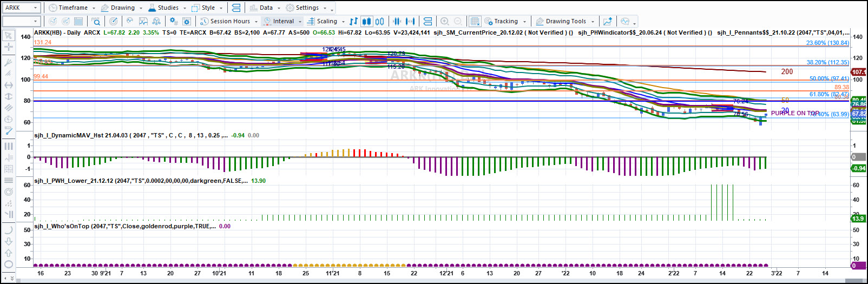Select the up arrow drawing tool
868x284 pixels.
[8, 253]
